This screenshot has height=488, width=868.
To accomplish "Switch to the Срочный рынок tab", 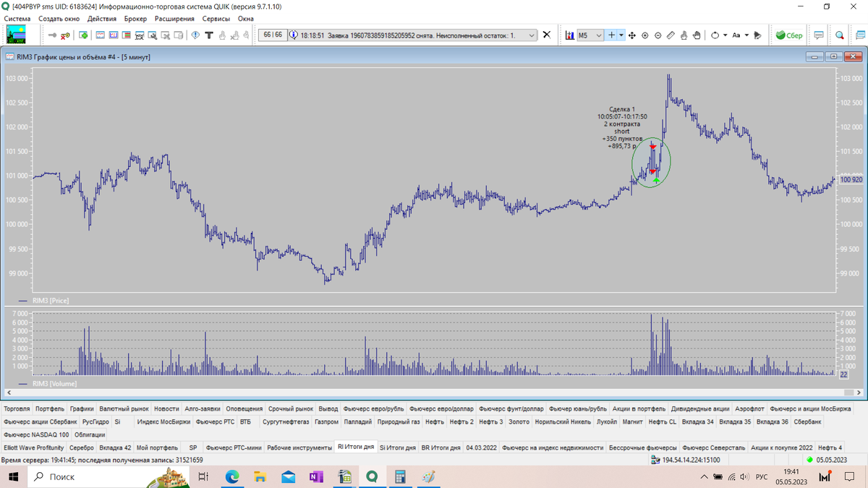I will pyautogui.click(x=291, y=408).
